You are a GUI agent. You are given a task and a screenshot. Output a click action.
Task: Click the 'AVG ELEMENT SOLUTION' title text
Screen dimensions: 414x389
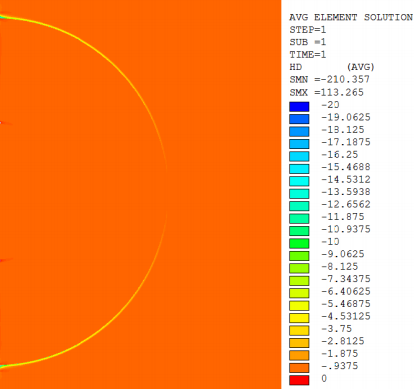[x=351, y=17]
